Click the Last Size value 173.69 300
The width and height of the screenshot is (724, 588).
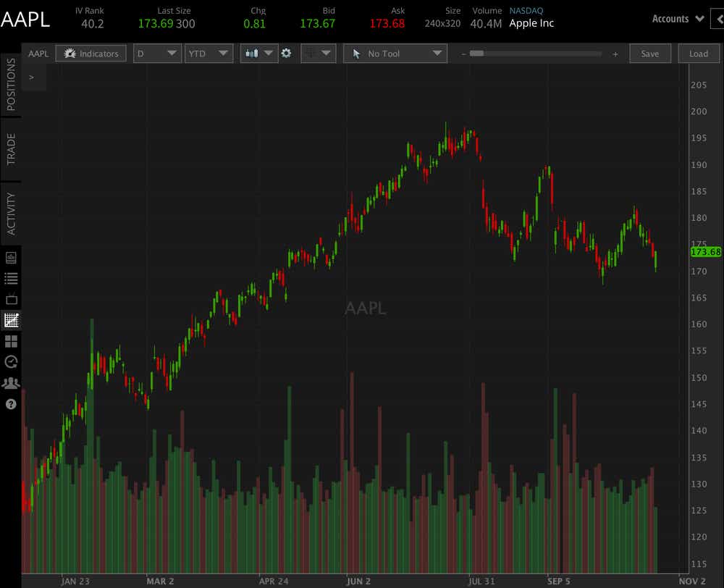(167, 24)
